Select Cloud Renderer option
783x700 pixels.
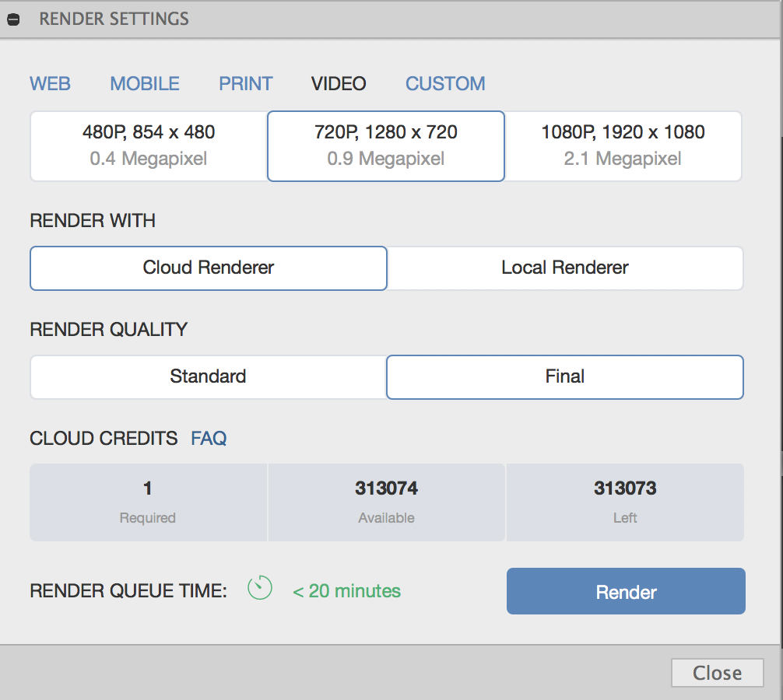point(209,268)
